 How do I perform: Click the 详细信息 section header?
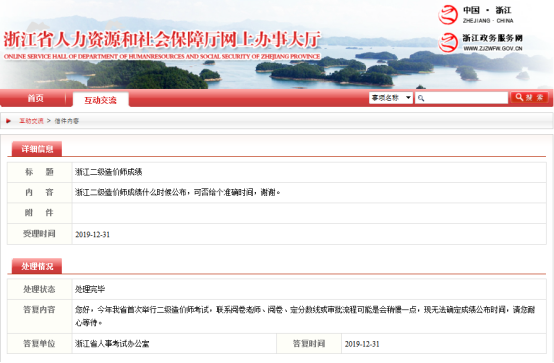point(37,149)
